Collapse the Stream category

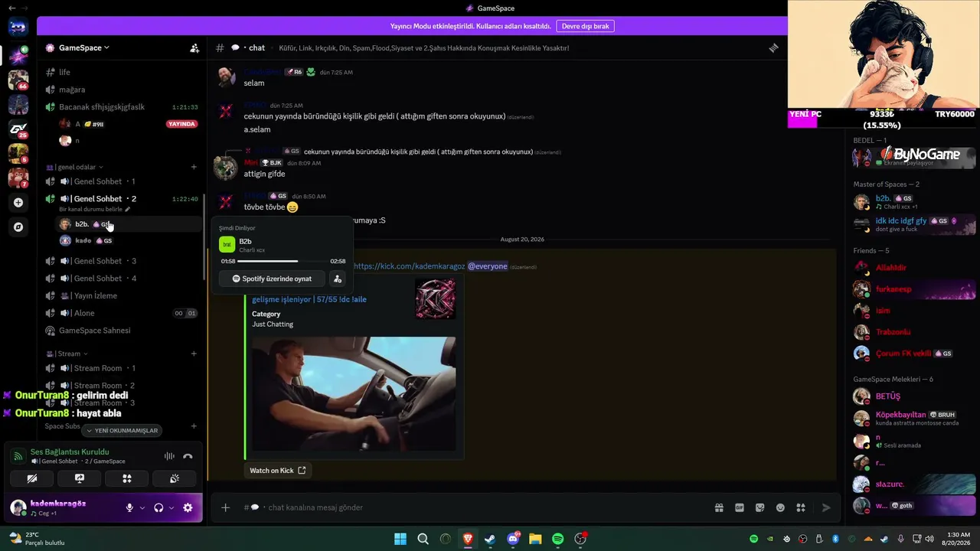coord(67,354)
